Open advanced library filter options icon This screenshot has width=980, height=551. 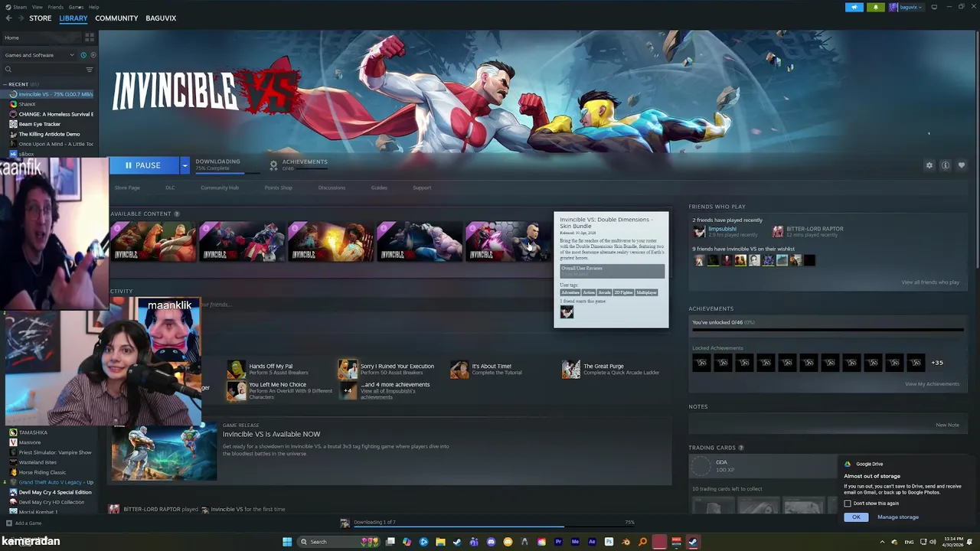click(x=90, y=70)
